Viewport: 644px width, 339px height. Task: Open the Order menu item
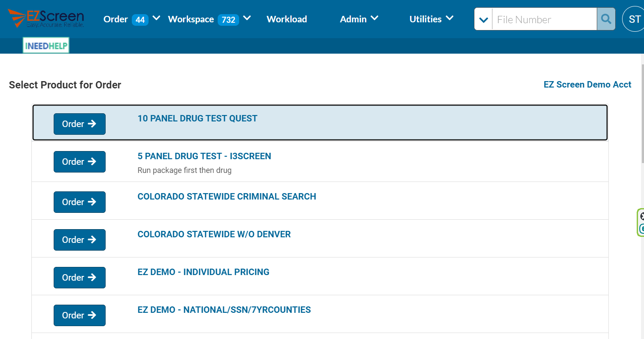[x=115, y=19]
